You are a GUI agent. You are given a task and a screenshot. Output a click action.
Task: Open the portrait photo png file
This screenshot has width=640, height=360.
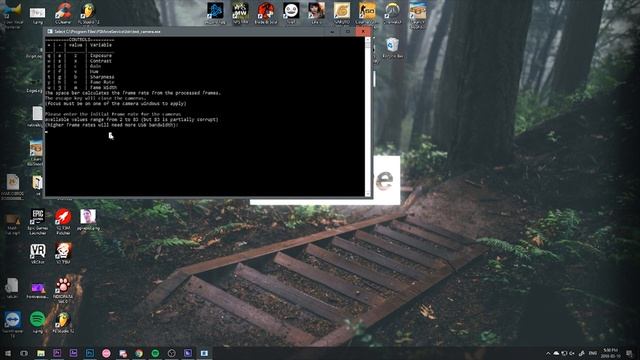tap(88, 220)
